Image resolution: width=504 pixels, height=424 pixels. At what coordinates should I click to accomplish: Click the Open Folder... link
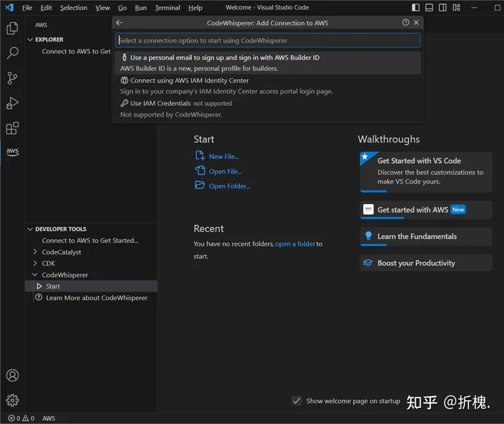[x=229, y=186]
